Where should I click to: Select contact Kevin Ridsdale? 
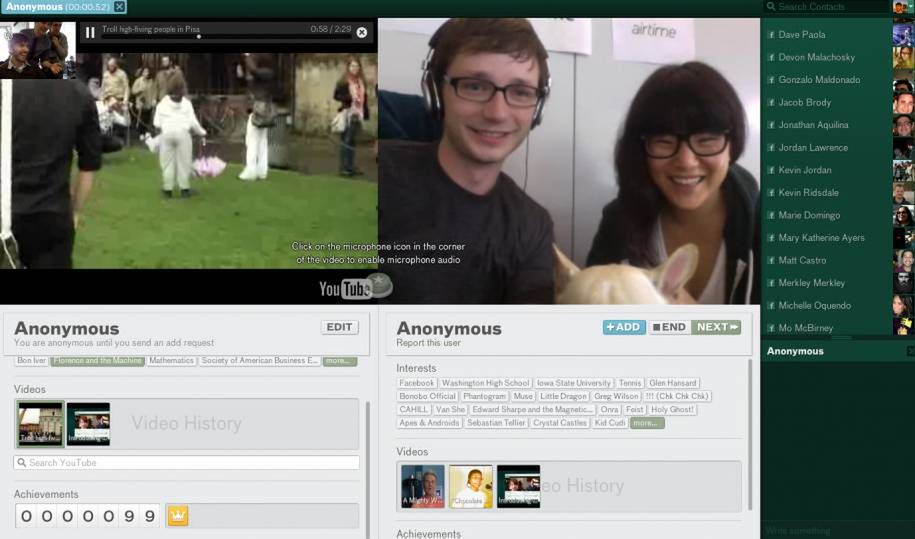tap(808, 192)
